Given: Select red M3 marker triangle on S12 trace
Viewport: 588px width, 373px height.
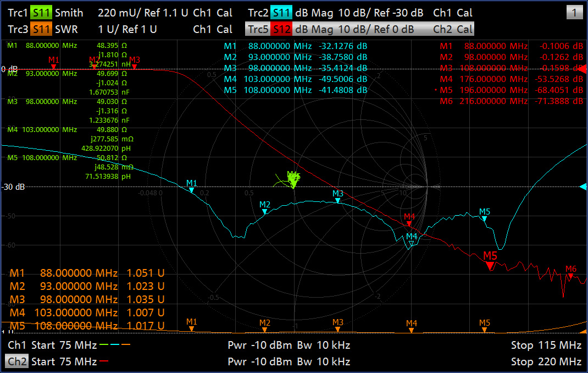Looking at the screenshot, I should coord(134,67).
